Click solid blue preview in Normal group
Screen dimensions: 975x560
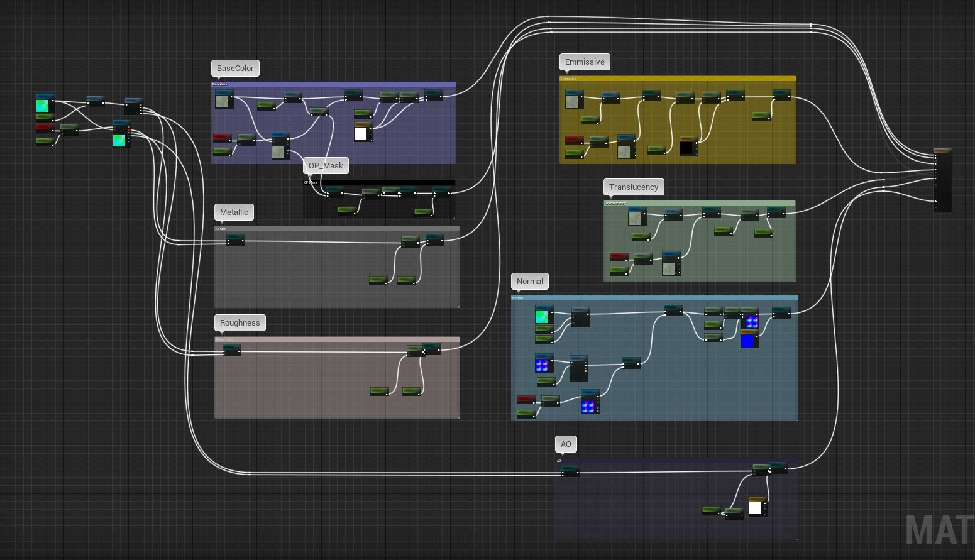[747, 341]
